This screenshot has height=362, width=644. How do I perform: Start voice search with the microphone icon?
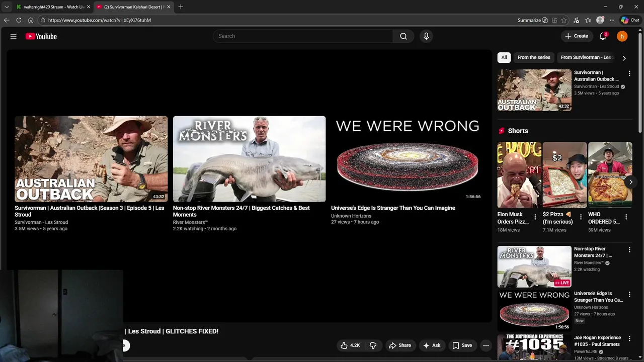pos(426,36)
